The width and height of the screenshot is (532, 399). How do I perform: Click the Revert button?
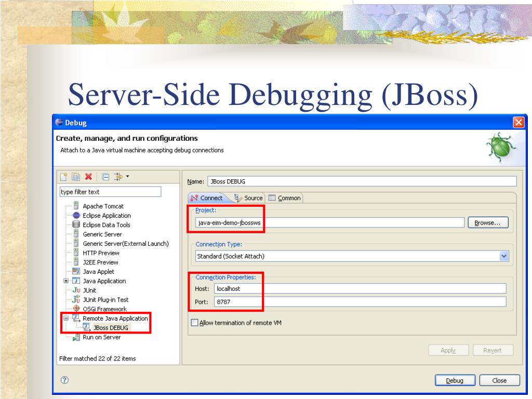click(x=493, y=350)
